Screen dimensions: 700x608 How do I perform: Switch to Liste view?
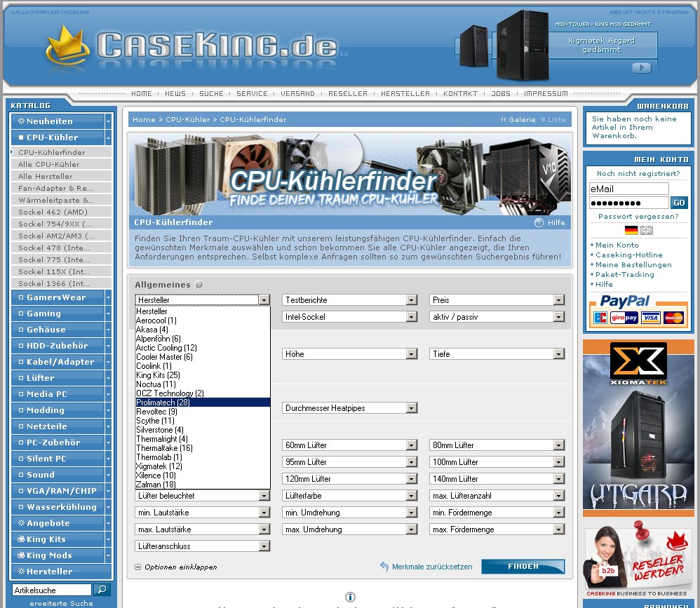pyautogui.click(x=553, y=120)
